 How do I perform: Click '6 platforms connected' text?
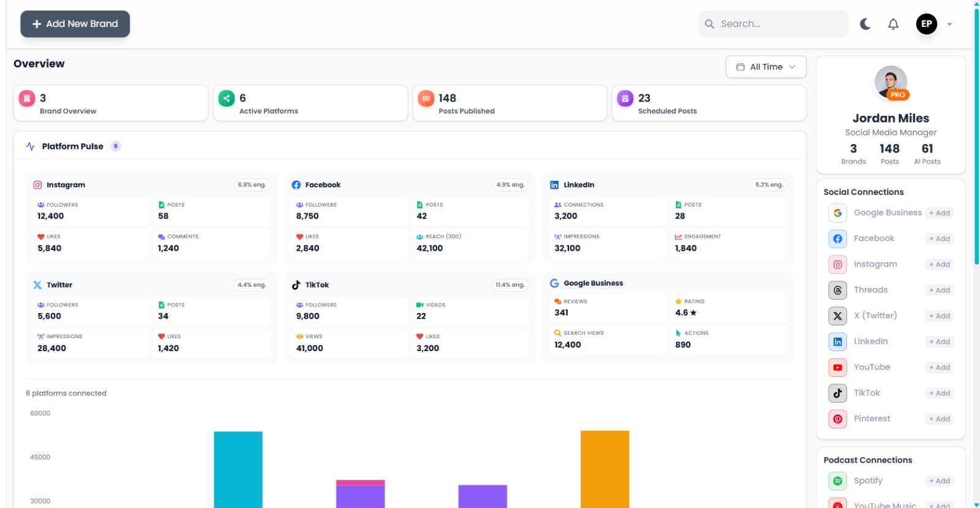pos(66,393)
